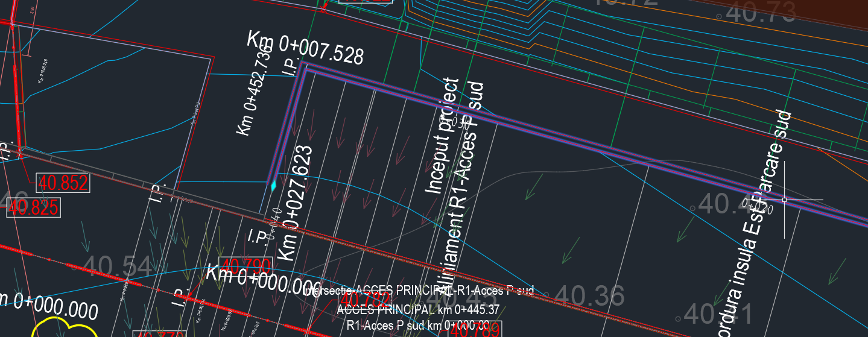Screen dimensions: 868x337
Task: Select the Km 0+007.528 station label
Action: click(305, 48)
